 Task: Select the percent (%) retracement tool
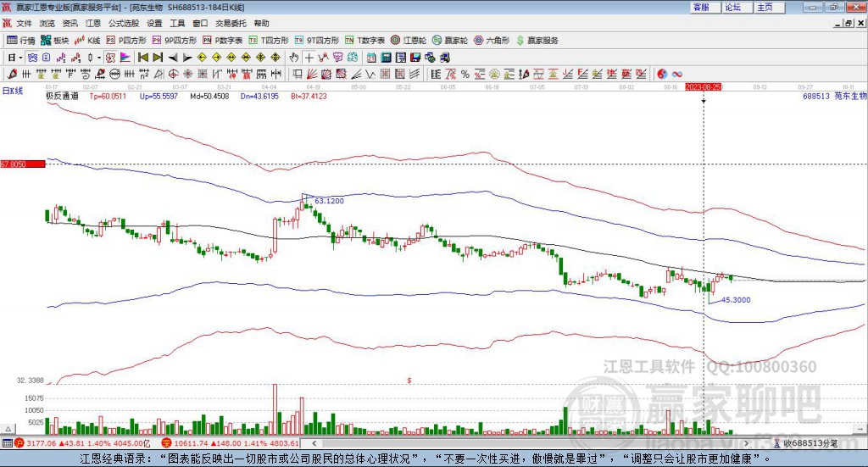465,74
